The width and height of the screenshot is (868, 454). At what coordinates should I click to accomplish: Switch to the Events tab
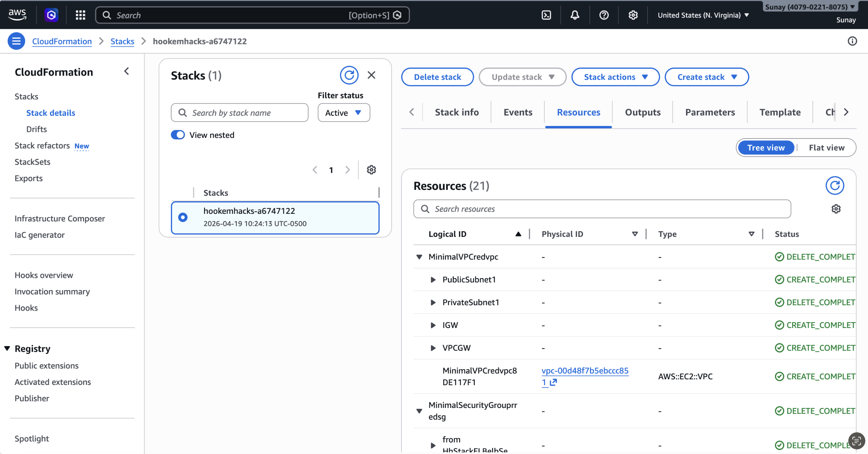point(517,112)
